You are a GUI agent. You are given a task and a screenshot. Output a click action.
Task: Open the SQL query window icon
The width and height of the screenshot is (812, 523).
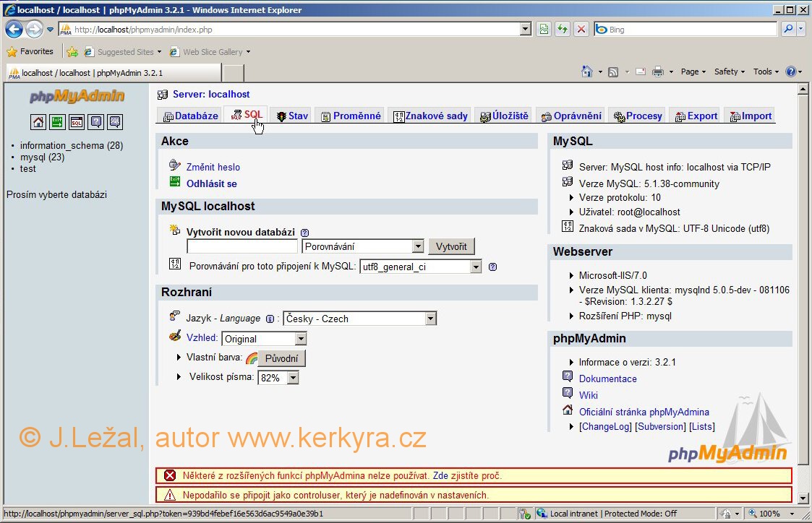[77, 121]
